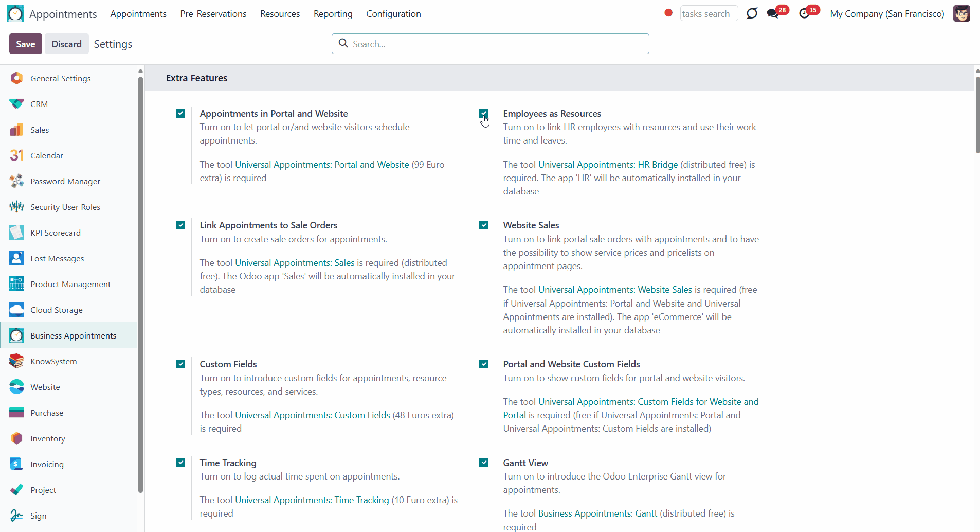
Task: Open the Configuration menu
Action: click(x=393, y=14)
